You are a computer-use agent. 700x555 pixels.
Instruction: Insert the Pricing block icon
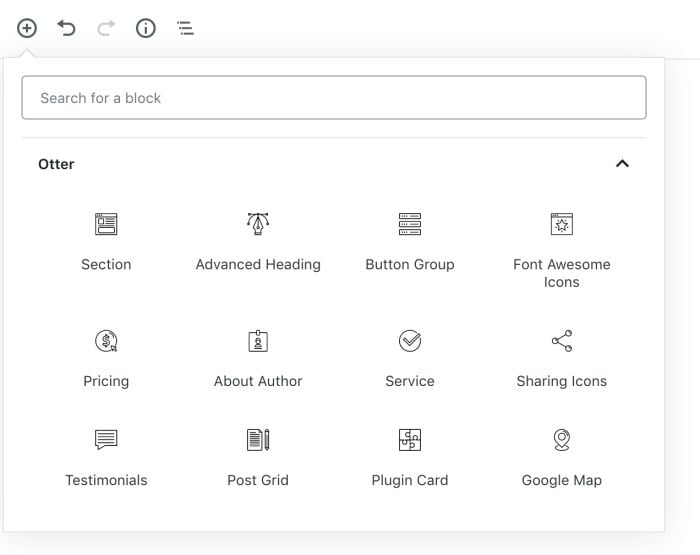(106, 341)
